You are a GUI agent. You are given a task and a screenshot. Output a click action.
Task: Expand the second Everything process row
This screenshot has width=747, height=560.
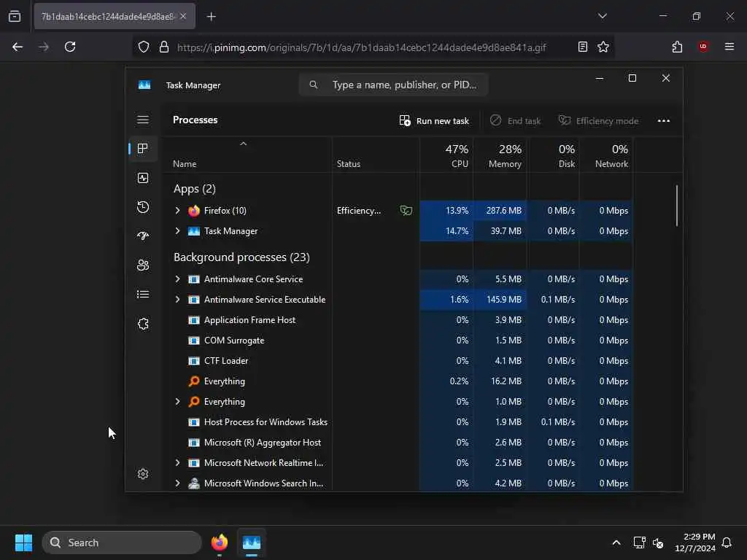(x=178, y=402)
